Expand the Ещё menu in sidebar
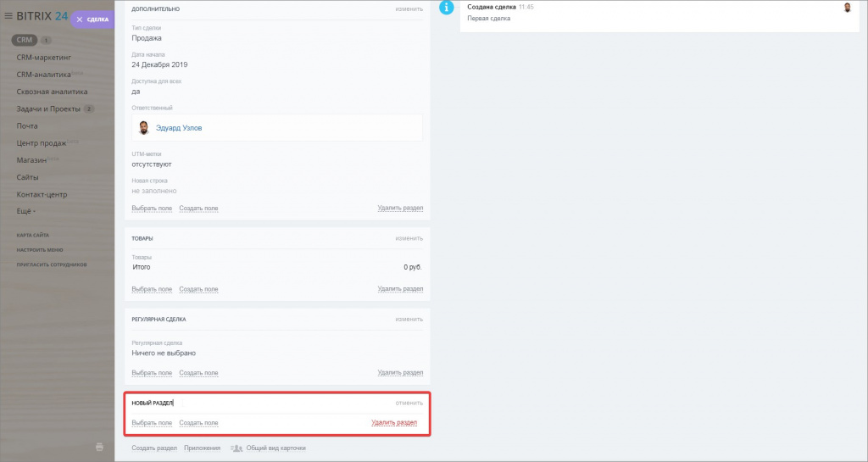Viewport: 868px width, 462px height. pyautogui.click(x=25, y=211)
